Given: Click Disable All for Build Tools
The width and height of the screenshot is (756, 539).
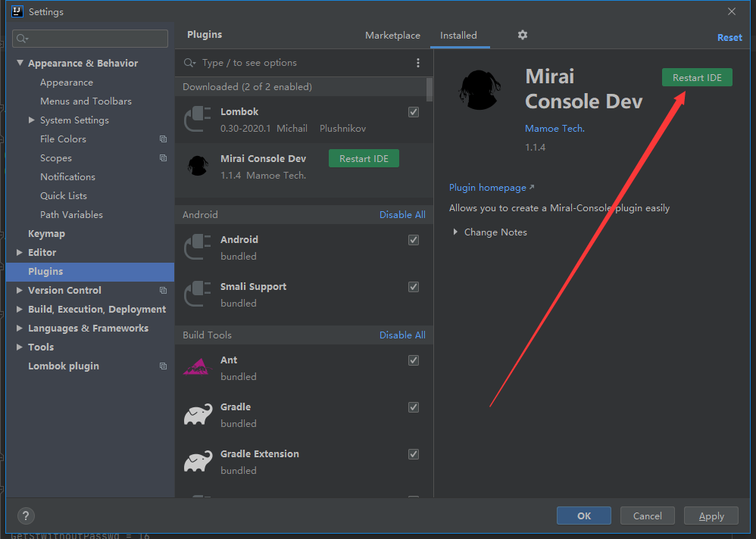Looking at the screenshot, I should tap(402, 335).
